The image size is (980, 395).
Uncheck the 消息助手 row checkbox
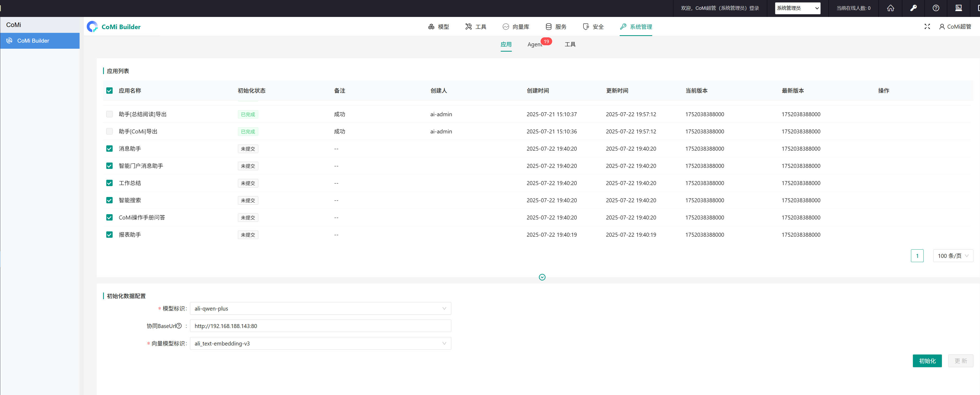pyautogui.click(x=109, y=149)
